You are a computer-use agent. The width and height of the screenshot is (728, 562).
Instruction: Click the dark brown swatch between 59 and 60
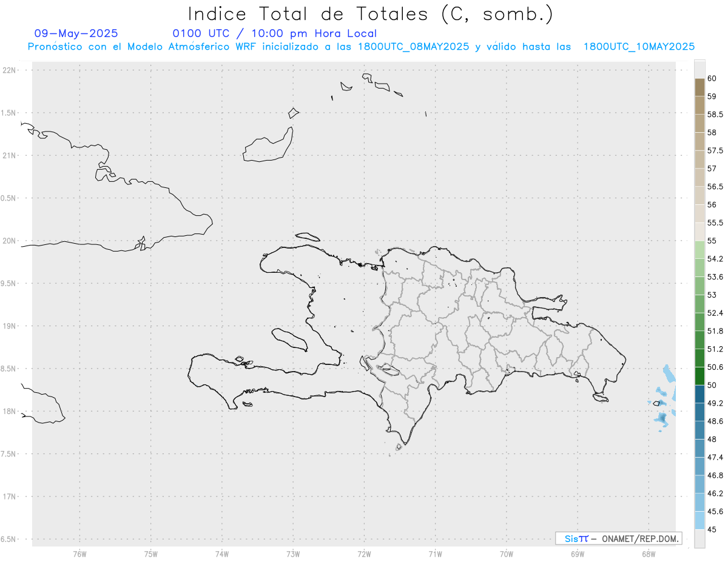[x=699, y=87]
